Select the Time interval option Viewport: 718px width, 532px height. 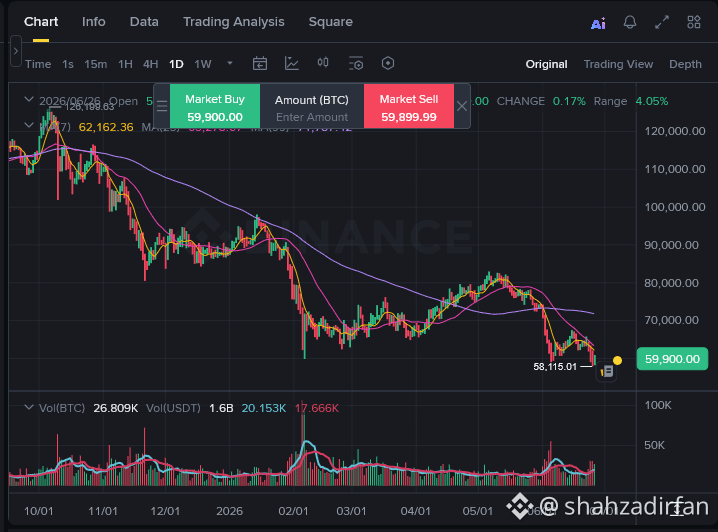point(38,64)
